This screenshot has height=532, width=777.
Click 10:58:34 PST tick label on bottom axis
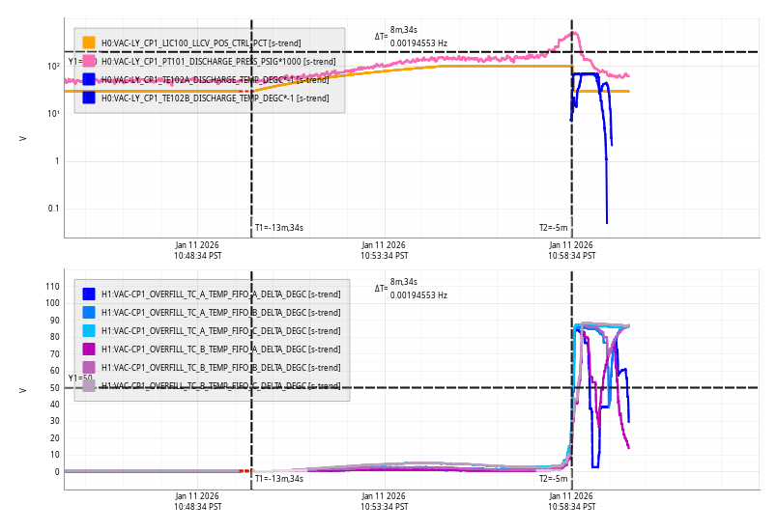572,501
